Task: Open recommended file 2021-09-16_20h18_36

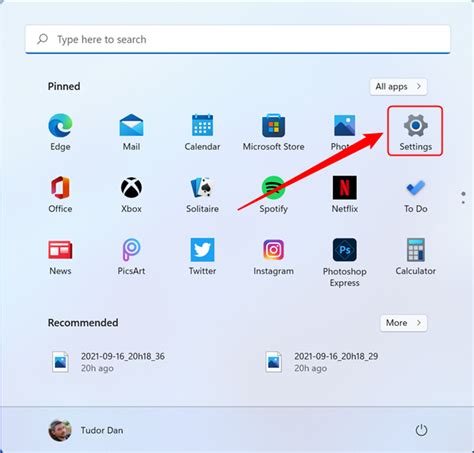Action: 108,362
